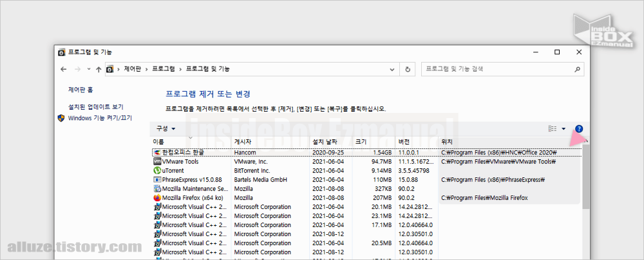
Task: Click BitTorrent Inc. publisher cell
Action: 252,171
